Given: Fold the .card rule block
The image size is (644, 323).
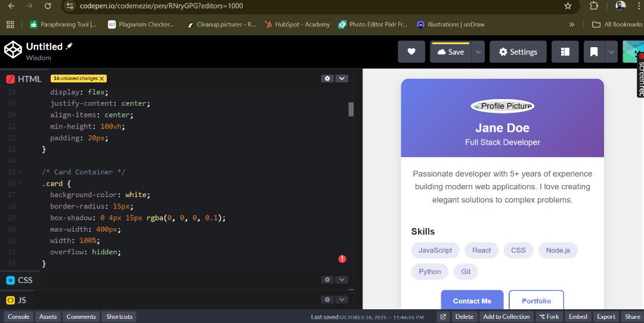Looking at the screenshot, I should 21,183.
